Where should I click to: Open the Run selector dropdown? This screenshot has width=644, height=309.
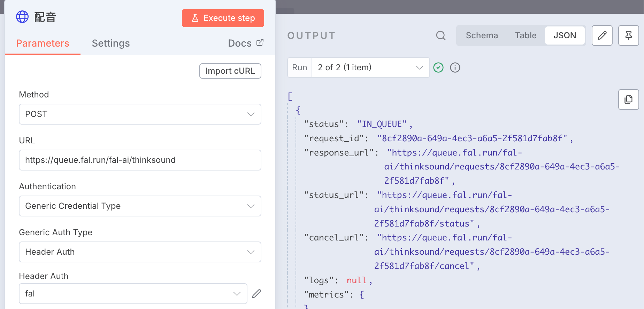pyautogui.click(x=371, y=68)
